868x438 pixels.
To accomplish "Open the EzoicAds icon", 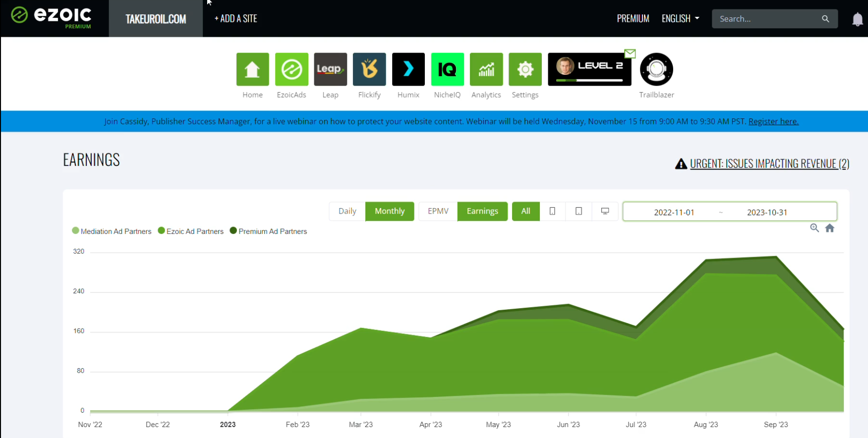I will tap(291, 69).
